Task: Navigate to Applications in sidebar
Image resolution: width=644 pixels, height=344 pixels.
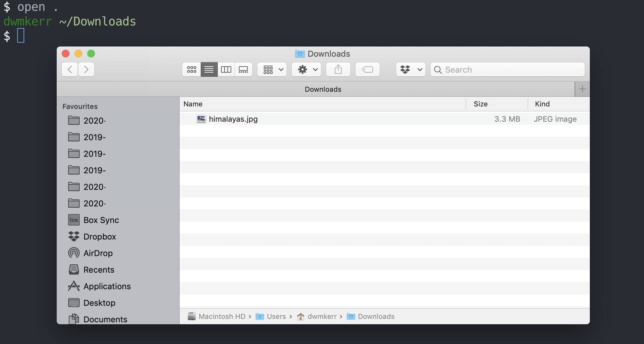Action: tap(107, 286)
